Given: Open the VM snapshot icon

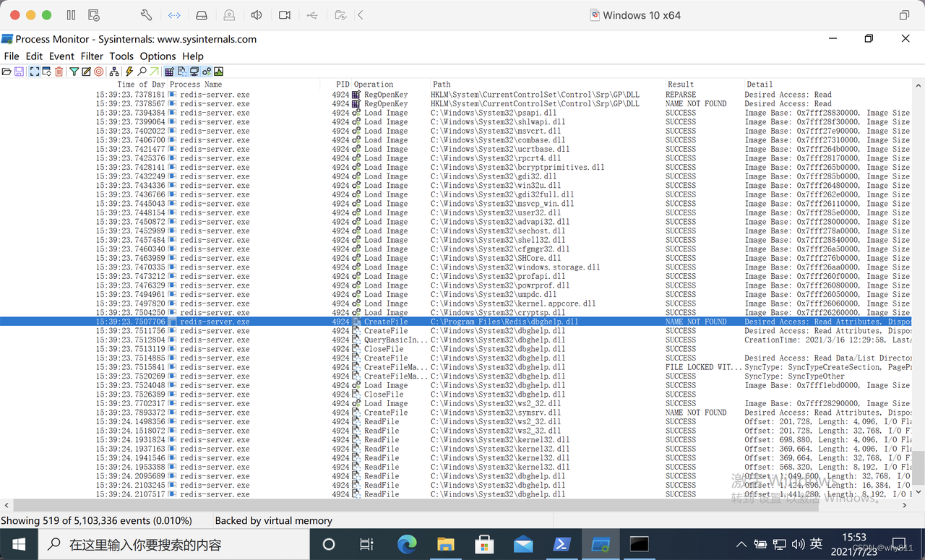Looking at the screenshot, I should tap(93, 15).
